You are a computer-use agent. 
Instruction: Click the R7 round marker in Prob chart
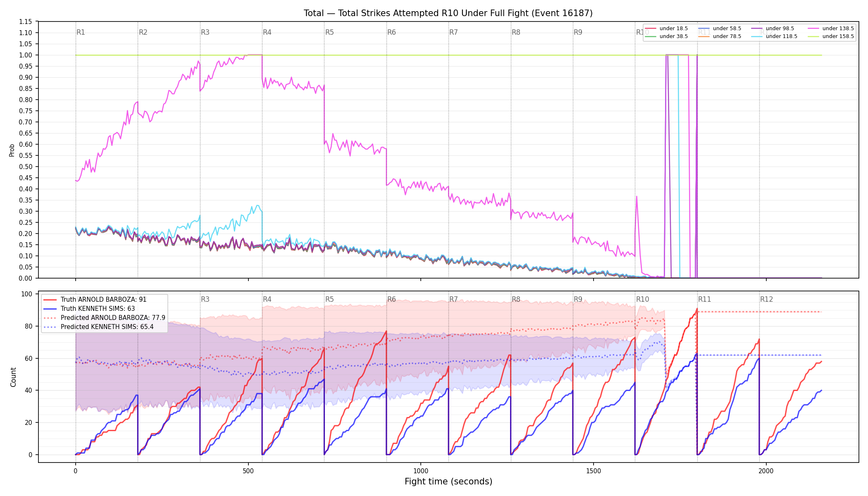pos(453,32)
